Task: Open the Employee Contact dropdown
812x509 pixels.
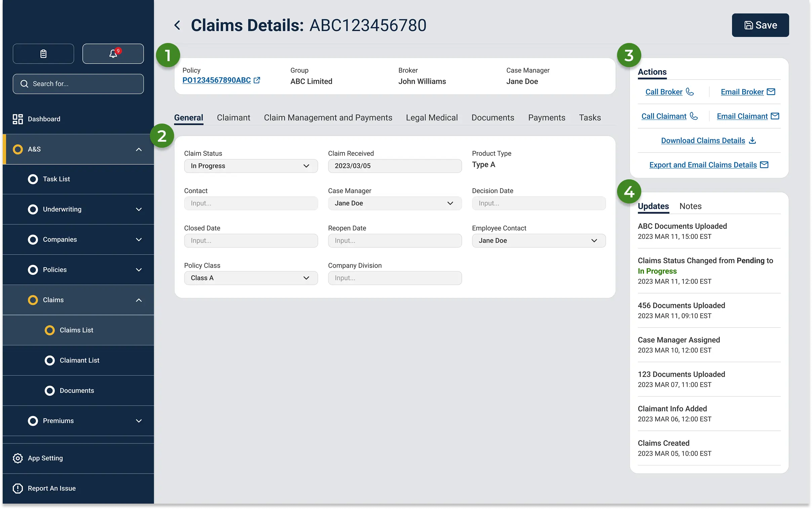Action: pyautogui.click(x=538, y=241)
